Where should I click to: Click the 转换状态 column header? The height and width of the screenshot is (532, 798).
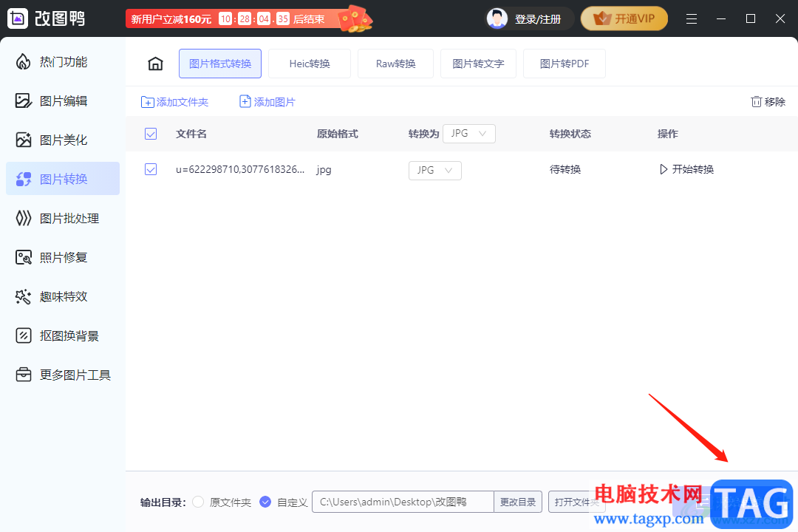tap(570, 134)
